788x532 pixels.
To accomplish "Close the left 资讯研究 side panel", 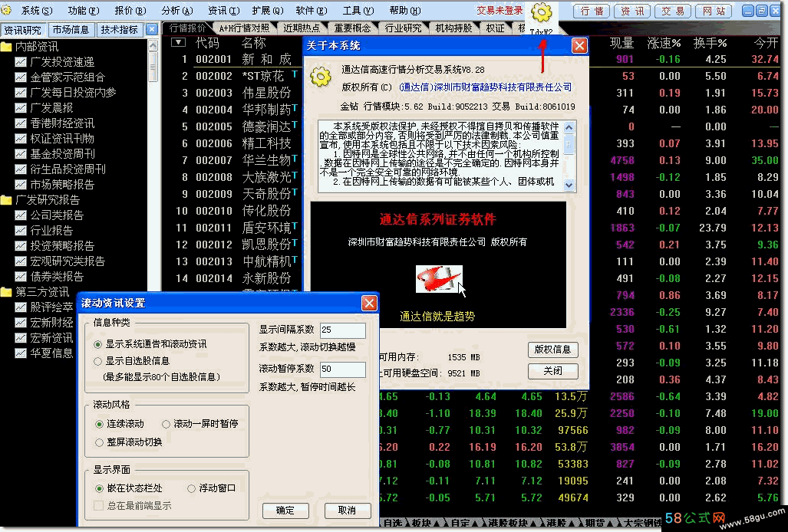I will tap(152, 30).
